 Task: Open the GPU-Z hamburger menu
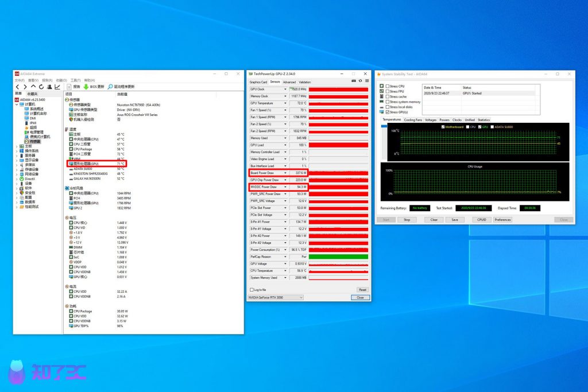coord(367,81)
